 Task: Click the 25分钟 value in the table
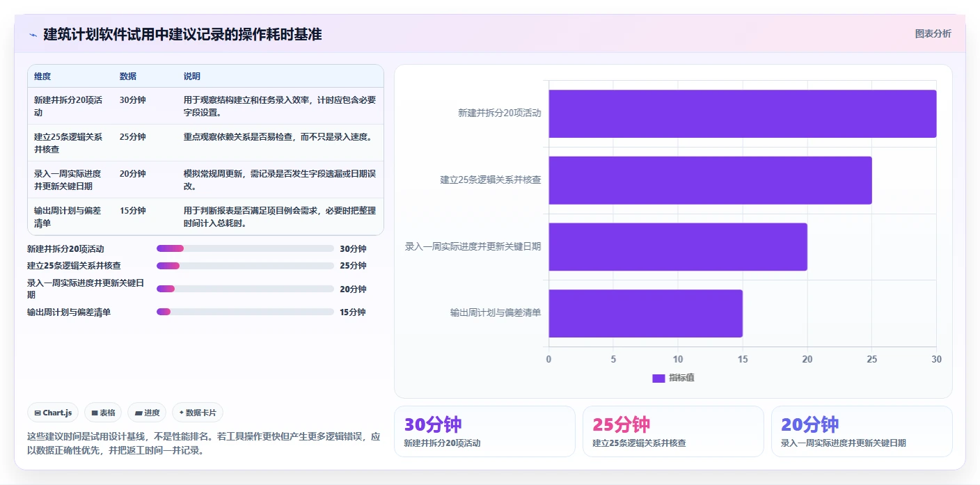[132, 137]
